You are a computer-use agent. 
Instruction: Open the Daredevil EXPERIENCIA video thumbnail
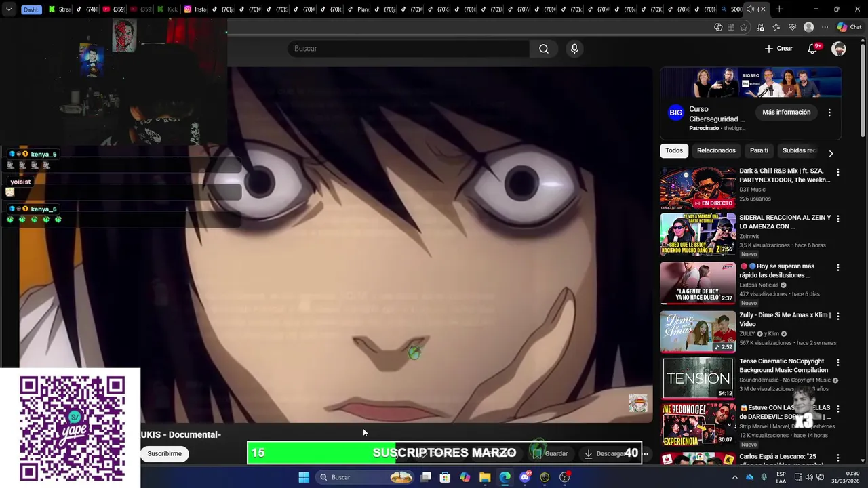pos(698,424)
